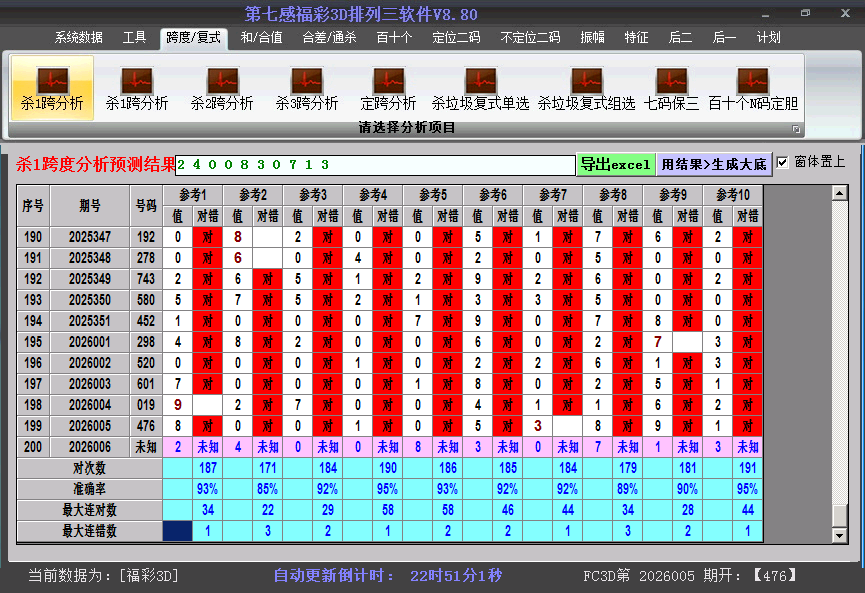This screenshot has height=593, width=865.
Task: Click the table scrollbar down arrow
Action: click(x=839, y=535)
